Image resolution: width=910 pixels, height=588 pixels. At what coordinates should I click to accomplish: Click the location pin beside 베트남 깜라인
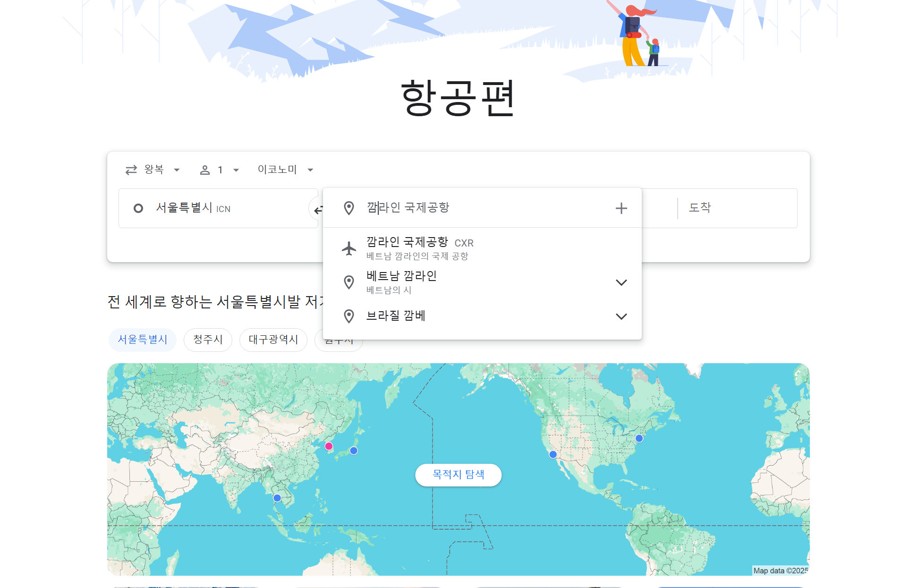[349, 282]
